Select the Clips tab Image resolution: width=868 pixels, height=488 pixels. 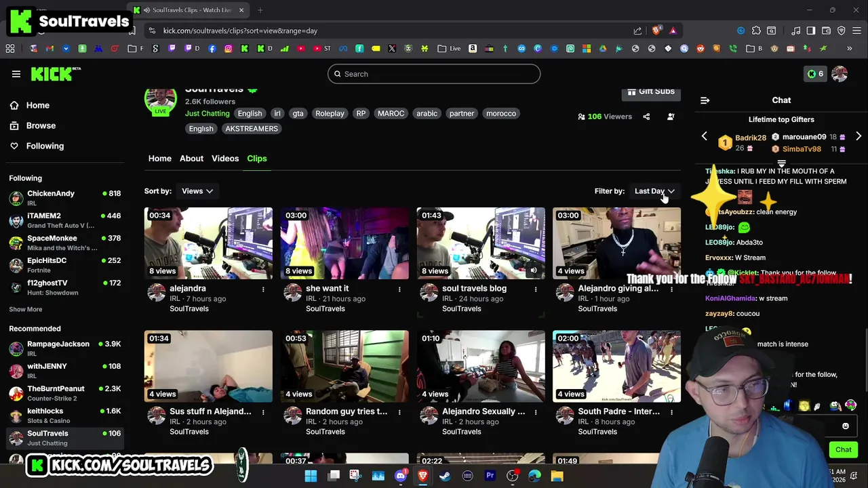(257, 159)
